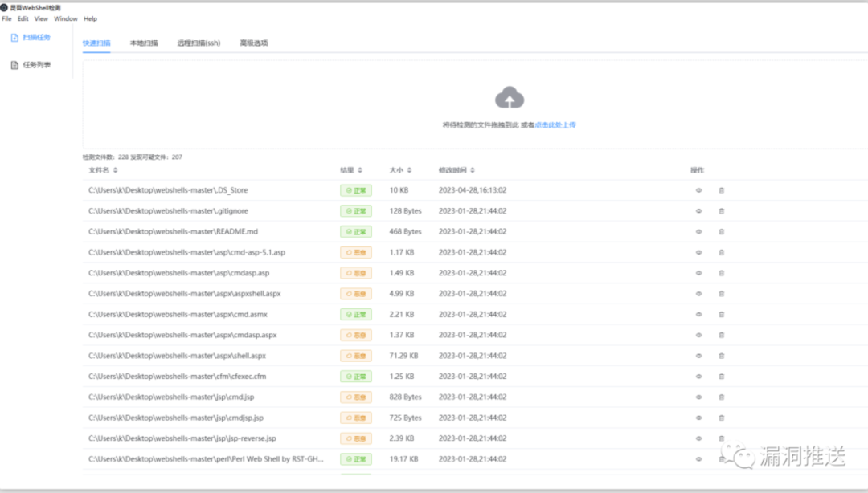View details of cmd-asp-5.1.asp row
Screen dimensions: 868x493
[698, 252]
